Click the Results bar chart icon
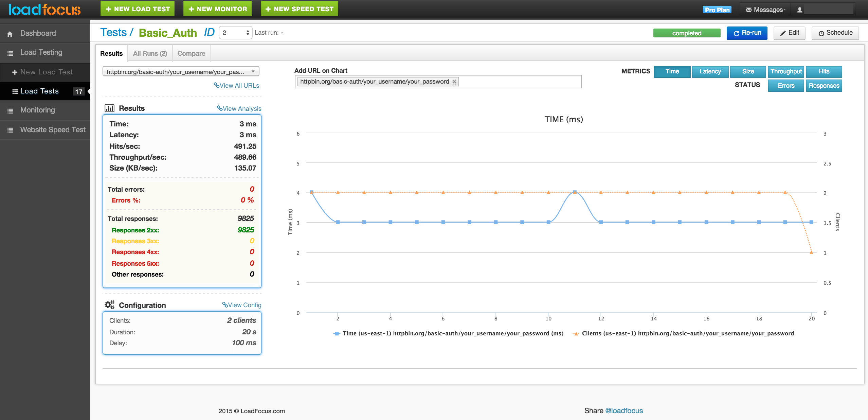 pos(109,108)
